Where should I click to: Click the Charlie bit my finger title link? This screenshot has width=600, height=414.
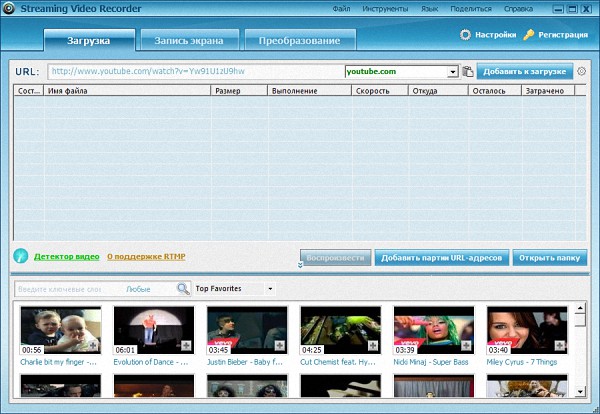[x=59, y=362]
